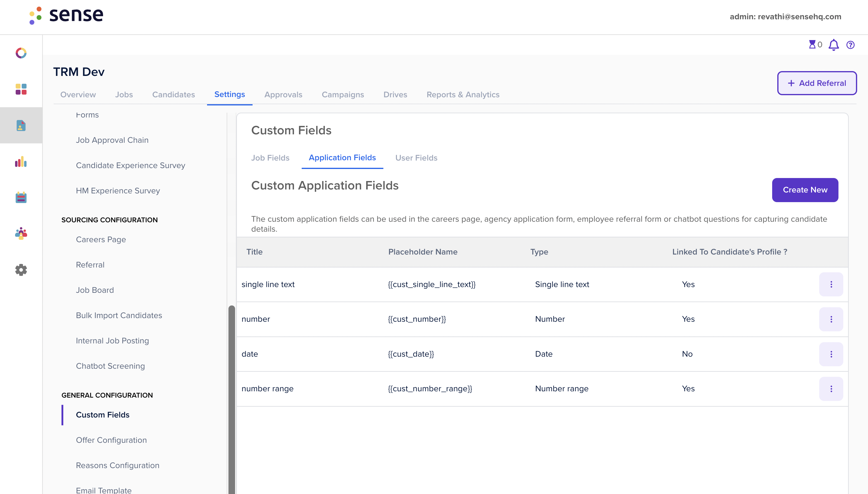Open options menu for single line text row

click(831, 284)
